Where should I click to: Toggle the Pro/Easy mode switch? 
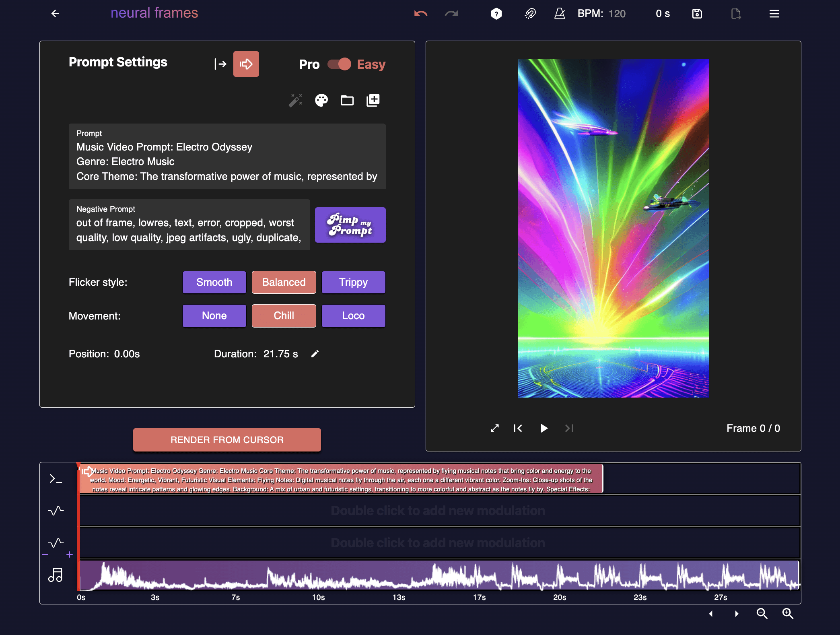(339, 64)
